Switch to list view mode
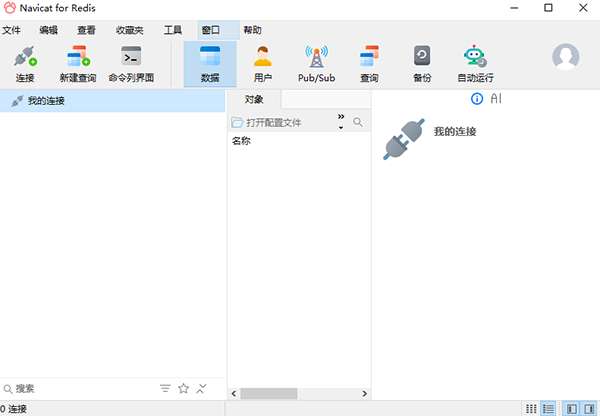600x416 pixels. (x=548, y=409)
